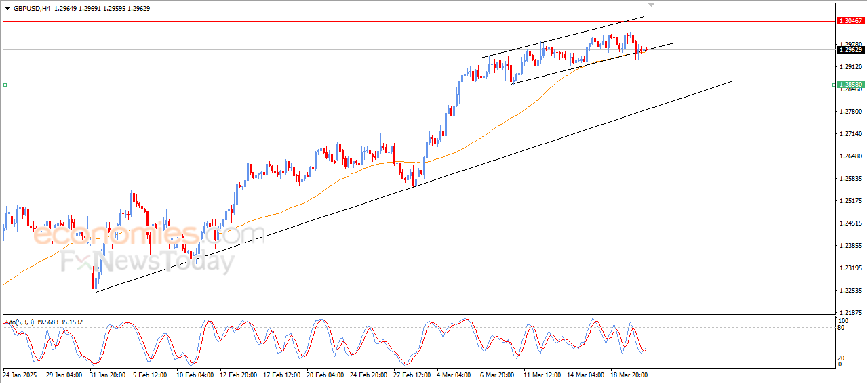The image size is (868, 384).
Task: Click the 14 Mar 04:00 date label
Action: [584, 374]
